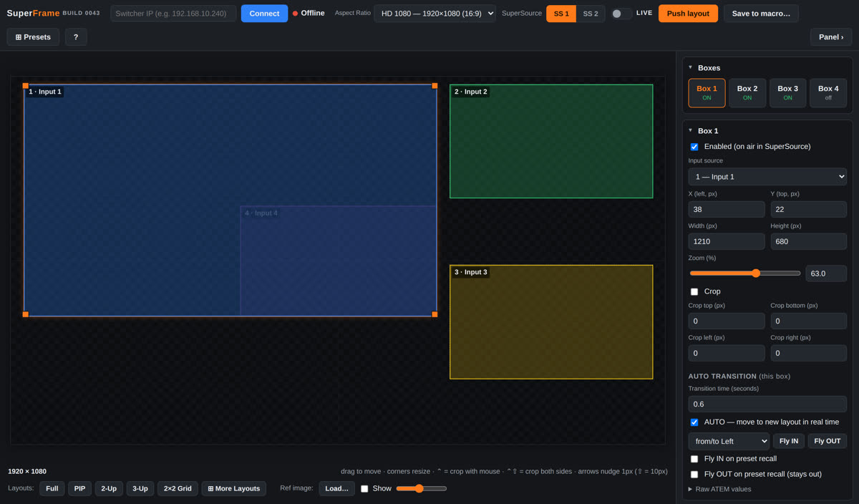
Task: Expand Raw ATEM values
Action: pos(719,489)
